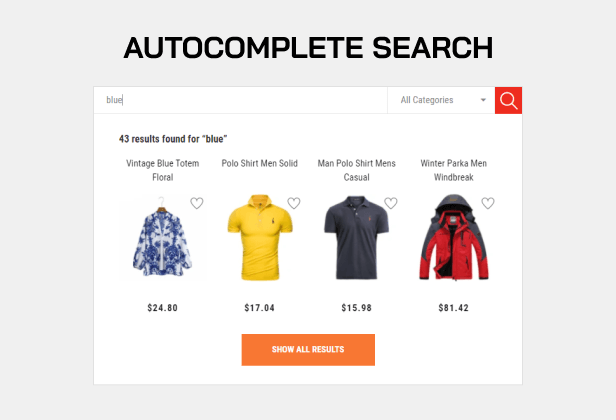Open the red winter parka jacket image

454,237
